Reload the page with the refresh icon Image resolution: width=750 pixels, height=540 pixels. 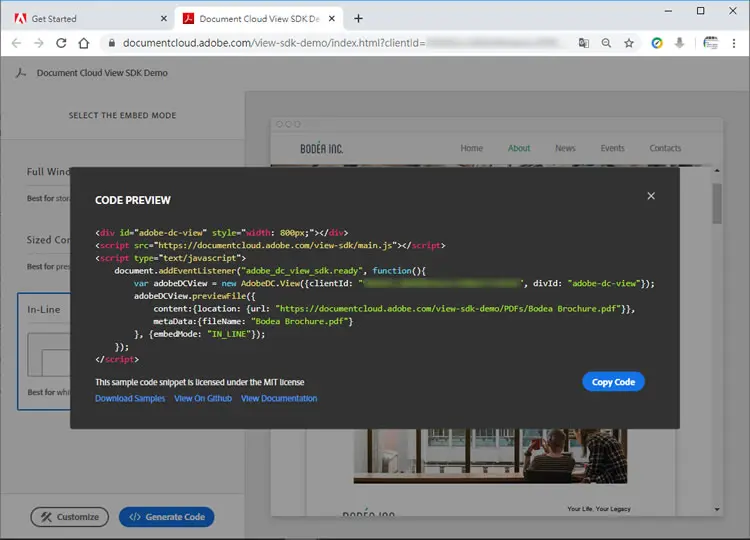tap(61, 43)
